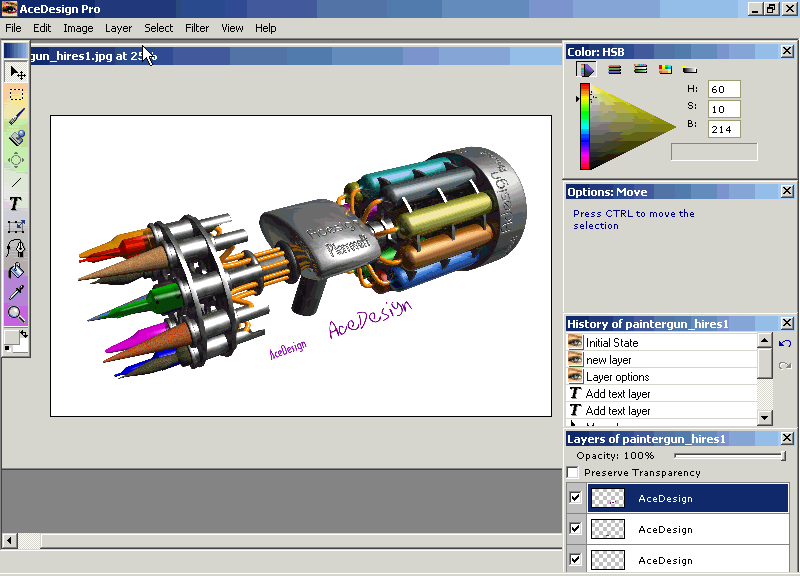Select the first 'Add text layer' history entry
This screenshot has width=800, height=576.
pos(662,393)
